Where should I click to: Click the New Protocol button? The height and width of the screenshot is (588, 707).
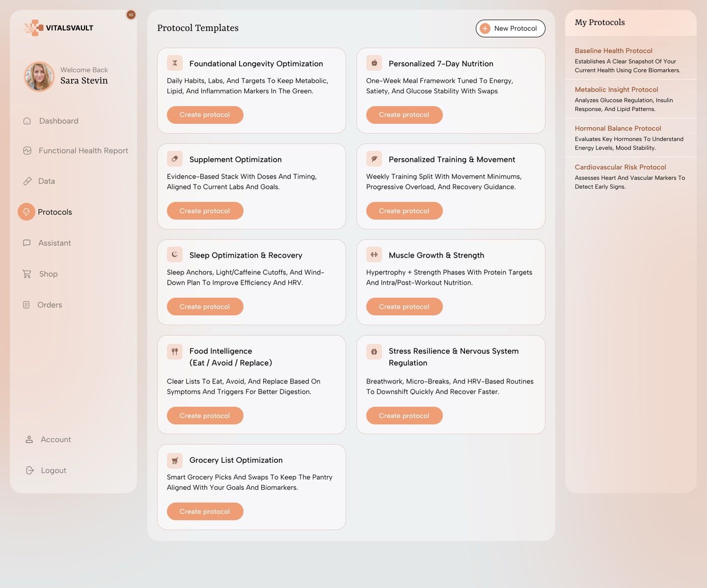click(510, 28)
